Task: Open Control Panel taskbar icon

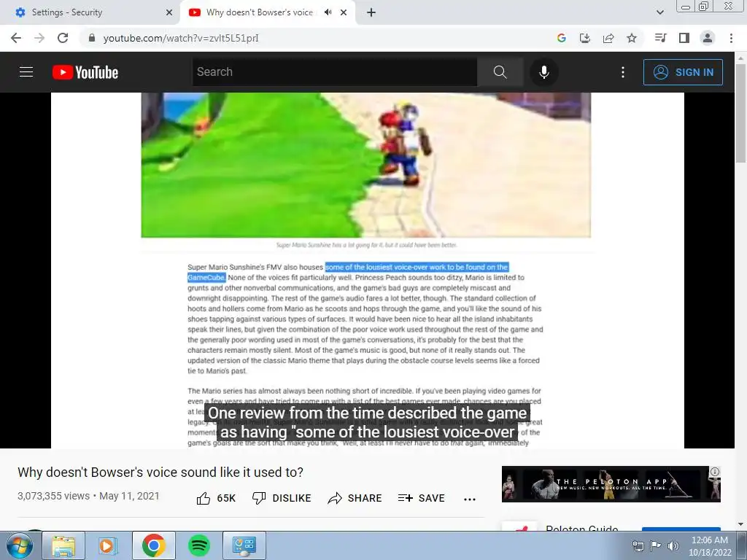Action: click(x=244, y=545)
